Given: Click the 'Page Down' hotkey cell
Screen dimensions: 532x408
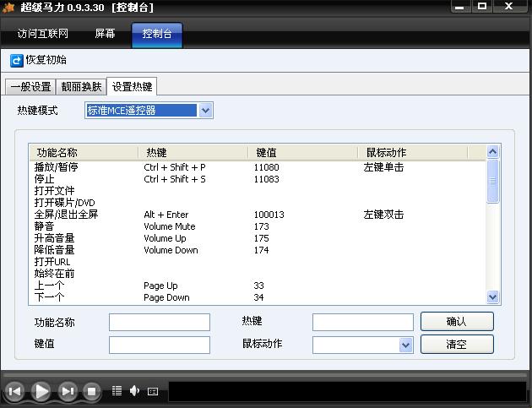Looking at the screenshot, I should point(166,298).
